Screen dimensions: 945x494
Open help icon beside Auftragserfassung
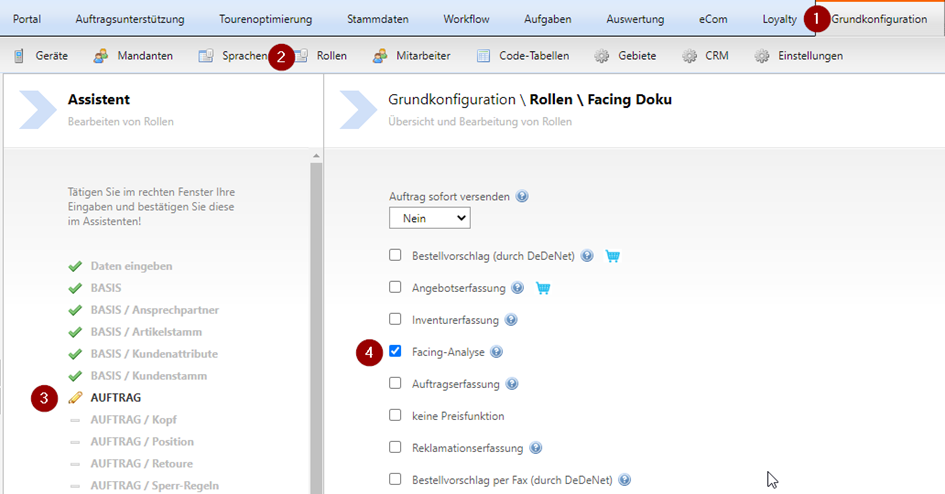point(512,384)
